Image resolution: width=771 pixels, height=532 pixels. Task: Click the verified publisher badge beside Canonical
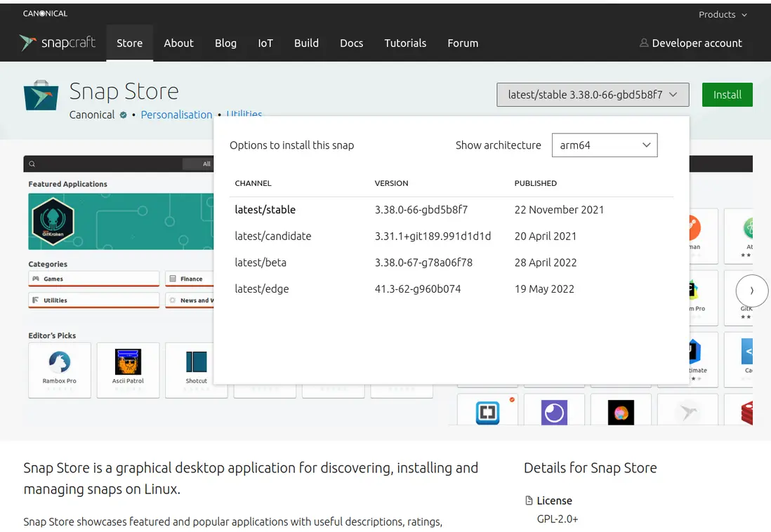124,115
